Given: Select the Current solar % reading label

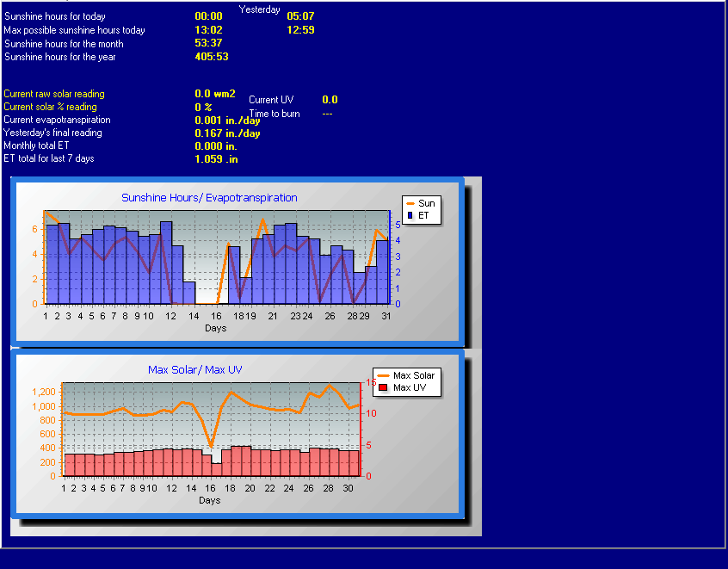Looking at the screenshot, I should pos(50,107).
